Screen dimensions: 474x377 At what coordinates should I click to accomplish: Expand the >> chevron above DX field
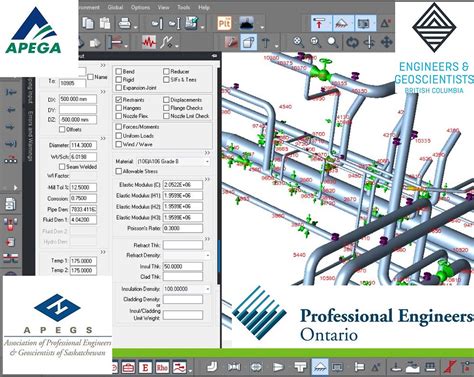click(103, 92)
